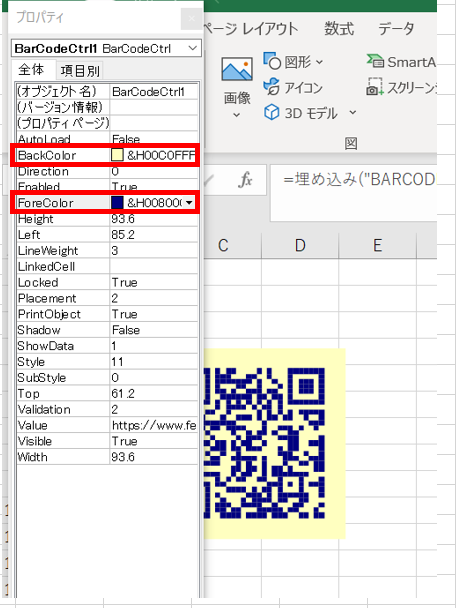This screenshot has width=456, height=608.
Task: Select the Shadow property row
Action: [x=107, y=330]
